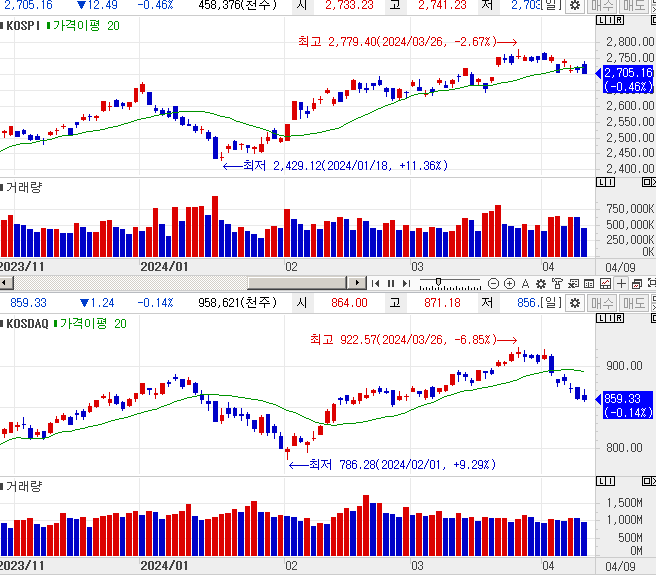
Task: Open the data table view icon
Action: point(589,283)
